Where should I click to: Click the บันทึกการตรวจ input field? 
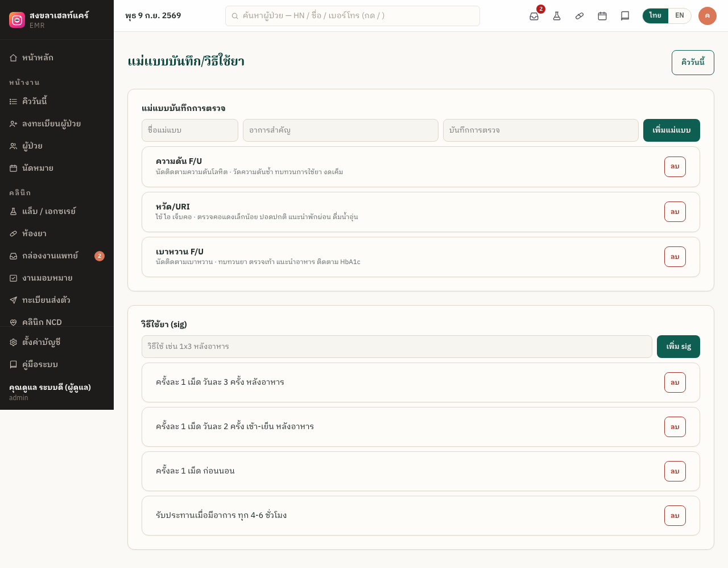click(541, 130)
